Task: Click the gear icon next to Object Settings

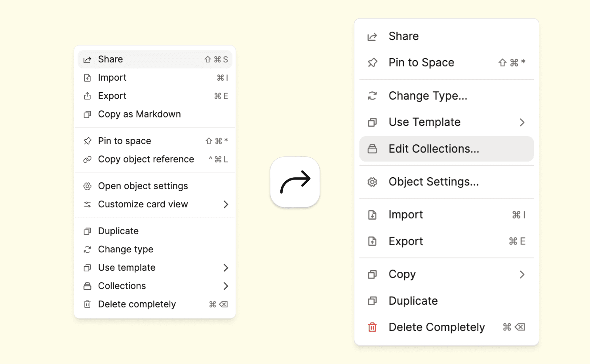Action: [x=372, y=182]
